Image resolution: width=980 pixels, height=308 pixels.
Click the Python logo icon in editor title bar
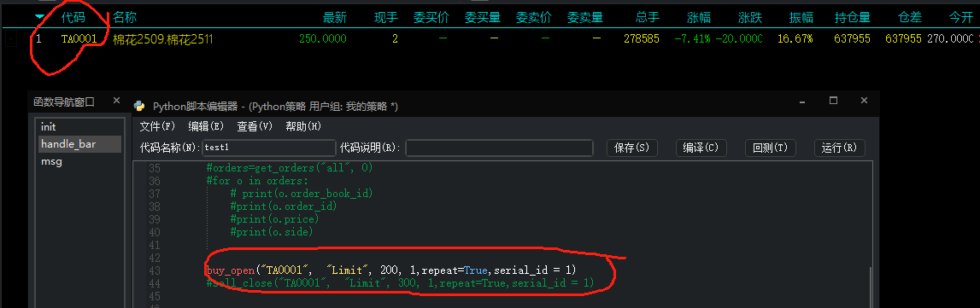[139, 106]
